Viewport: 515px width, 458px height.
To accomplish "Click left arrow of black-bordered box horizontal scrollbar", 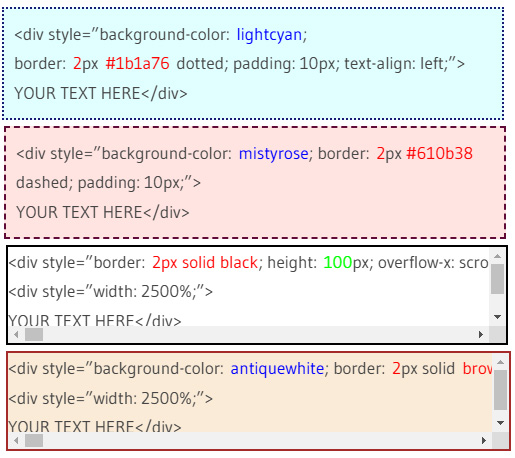I will 16,334.
